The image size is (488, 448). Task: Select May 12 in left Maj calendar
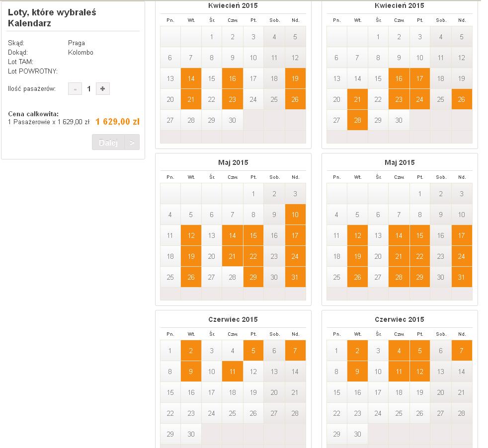(x=191, y=235)
